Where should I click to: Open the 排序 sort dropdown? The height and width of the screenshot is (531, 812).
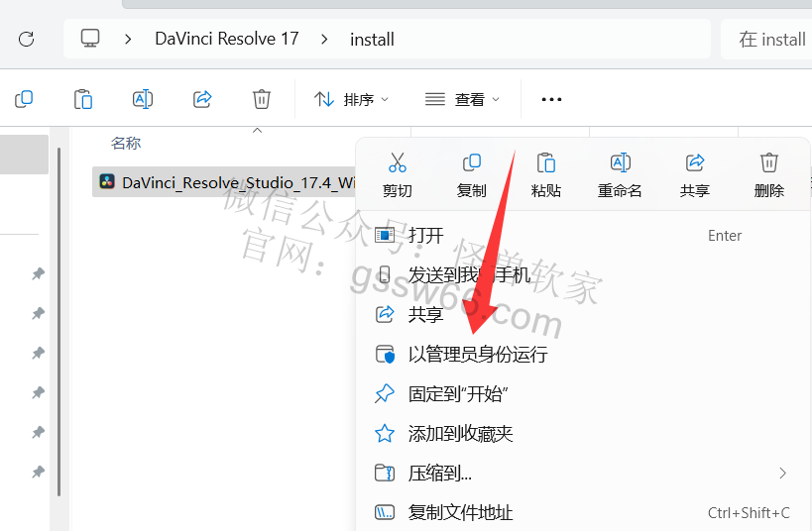click(351, 99)
